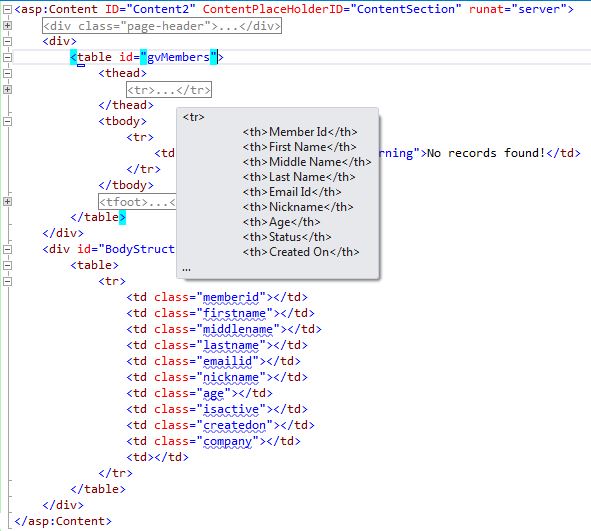Click the middlename class value
This screenshot has height=531, width=591.
238,329
